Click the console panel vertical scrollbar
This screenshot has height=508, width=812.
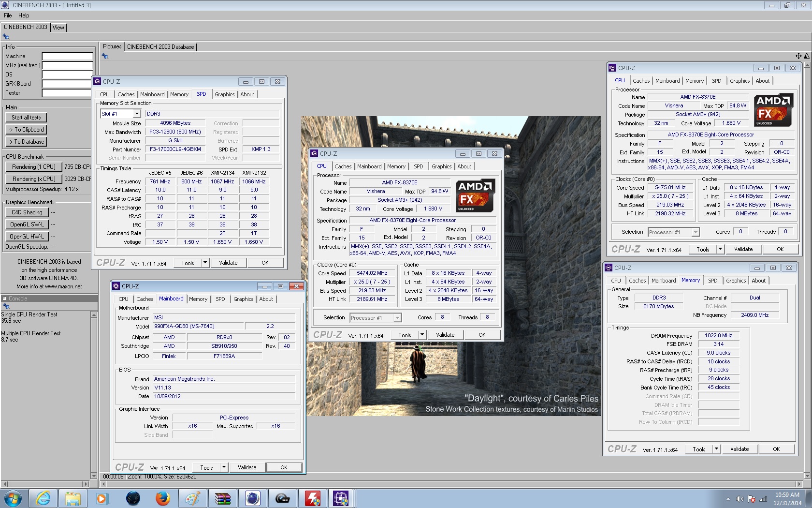94,395
